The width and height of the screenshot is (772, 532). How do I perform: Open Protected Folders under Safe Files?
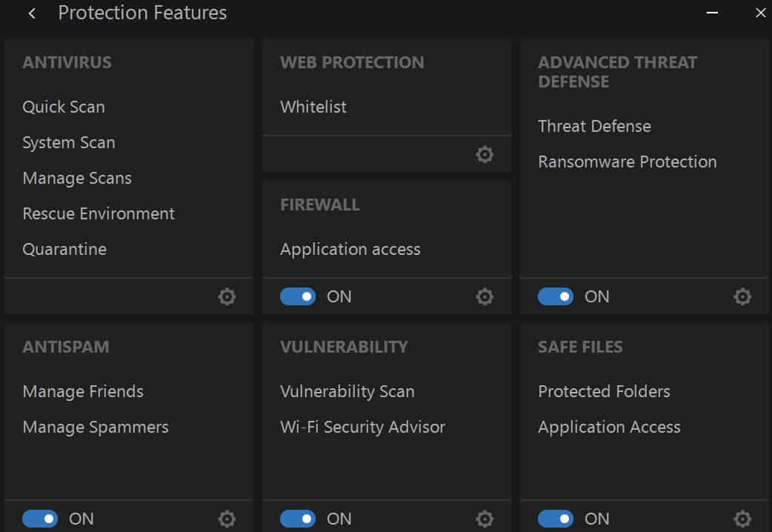point(604,391)
